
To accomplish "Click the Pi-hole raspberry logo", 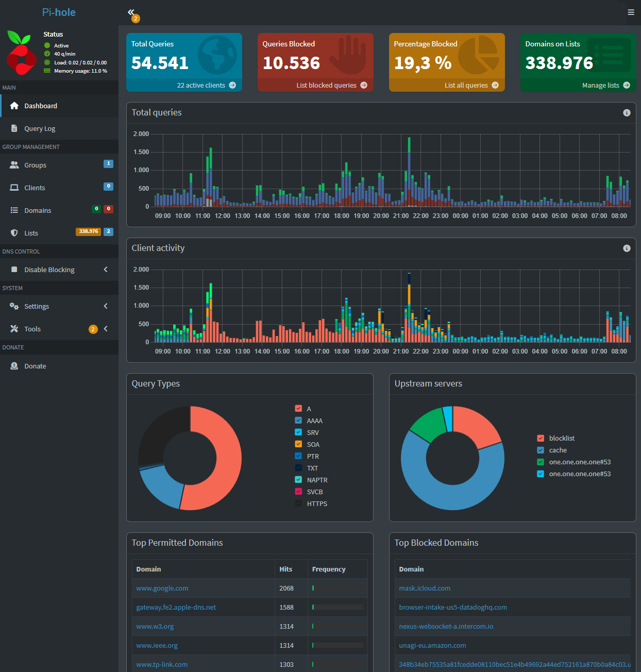I will [x=21, y=53].
